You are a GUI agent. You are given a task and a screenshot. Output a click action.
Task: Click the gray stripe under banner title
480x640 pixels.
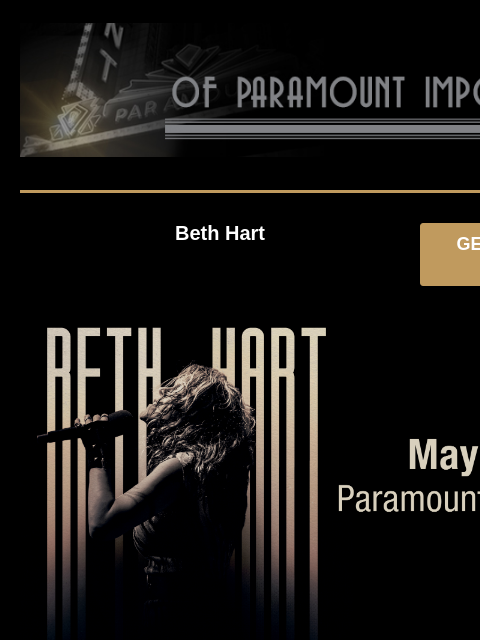(322, 129)
